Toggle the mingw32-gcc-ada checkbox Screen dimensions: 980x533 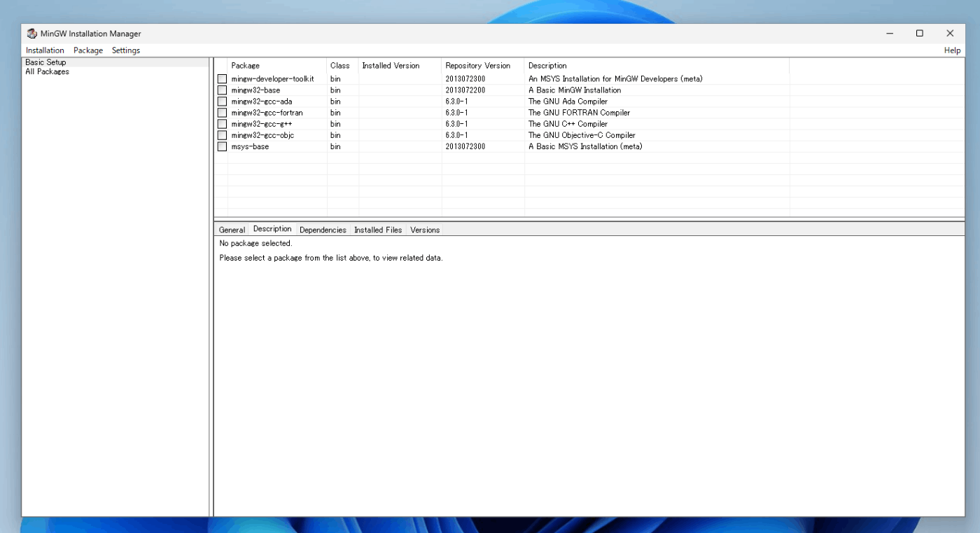(222, 102)
